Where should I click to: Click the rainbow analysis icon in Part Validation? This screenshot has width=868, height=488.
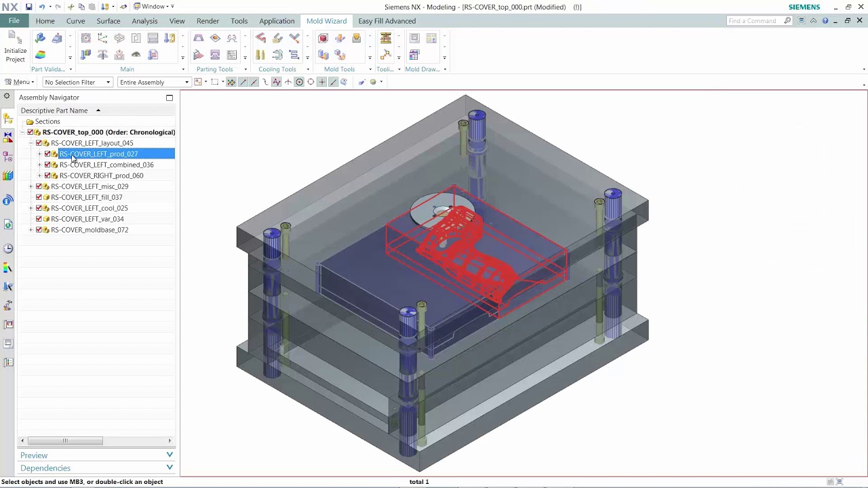point(40,55)
